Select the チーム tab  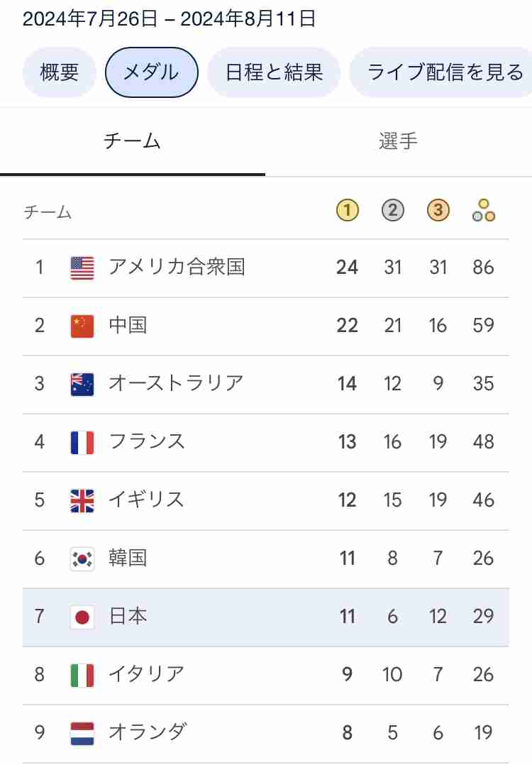pyautogui.click(x=132, y=141)
